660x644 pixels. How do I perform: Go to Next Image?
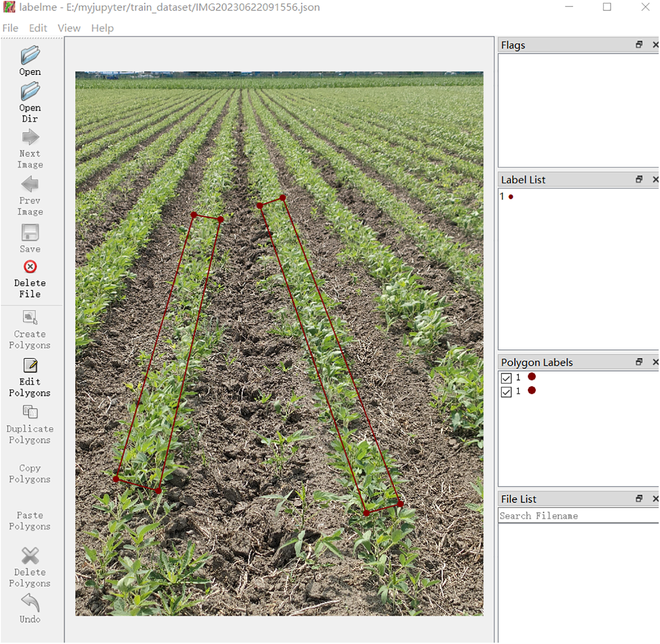[x=30, y=138]
